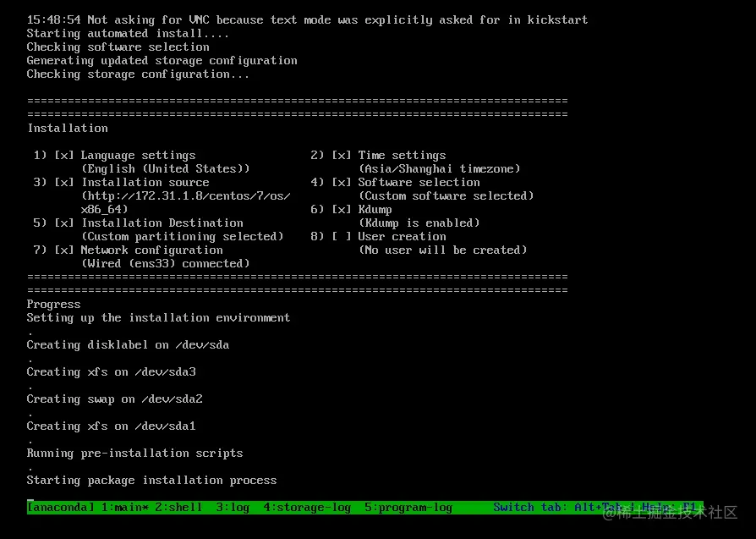Switch to the 1:main tab
Viewport: 756px width, 539px height.
[125, 507]
